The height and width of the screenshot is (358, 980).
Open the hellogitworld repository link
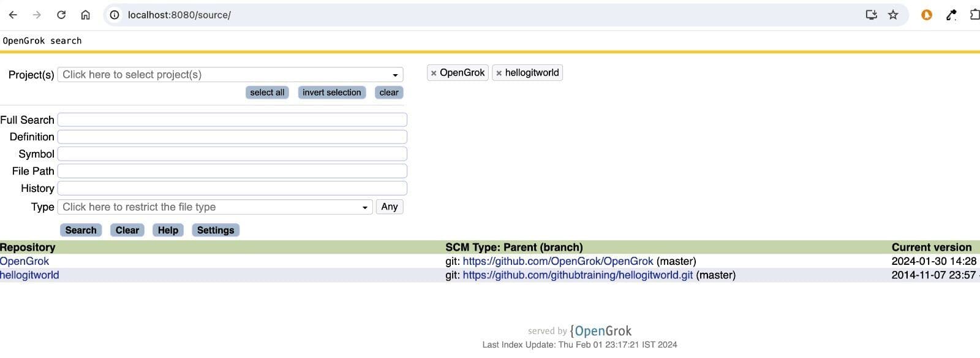pyautogui.click(x=29, y=275)
